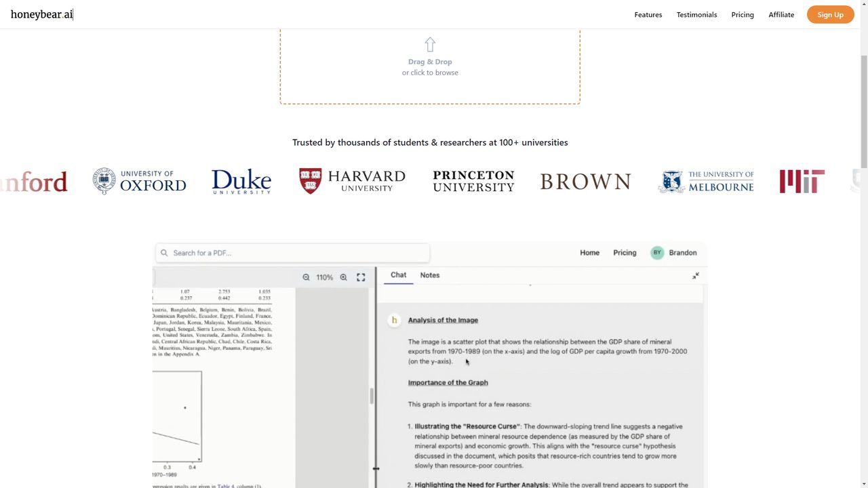This screenshot has width=868, height=488.
Task: Click the Duke University logo
Action: click(241, 182)
